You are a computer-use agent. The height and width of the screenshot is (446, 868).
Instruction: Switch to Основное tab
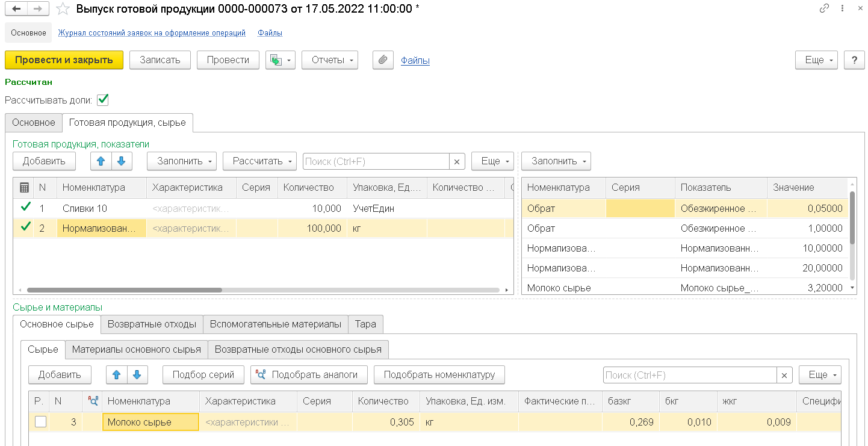34,122
